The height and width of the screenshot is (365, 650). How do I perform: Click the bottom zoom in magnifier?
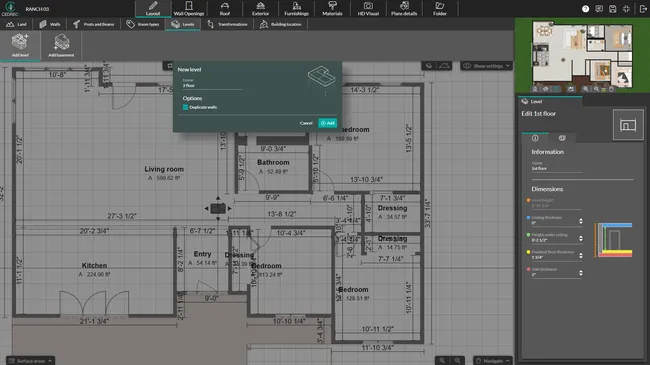click(x=442, y=360)
